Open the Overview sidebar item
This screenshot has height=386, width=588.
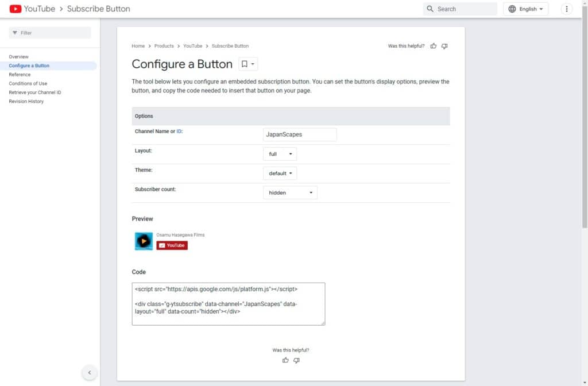18,57
